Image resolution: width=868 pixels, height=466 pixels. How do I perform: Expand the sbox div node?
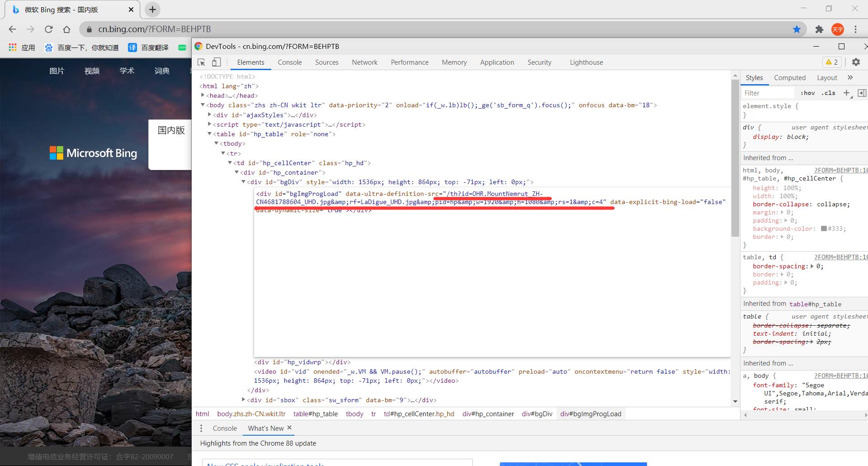point(244,400)
